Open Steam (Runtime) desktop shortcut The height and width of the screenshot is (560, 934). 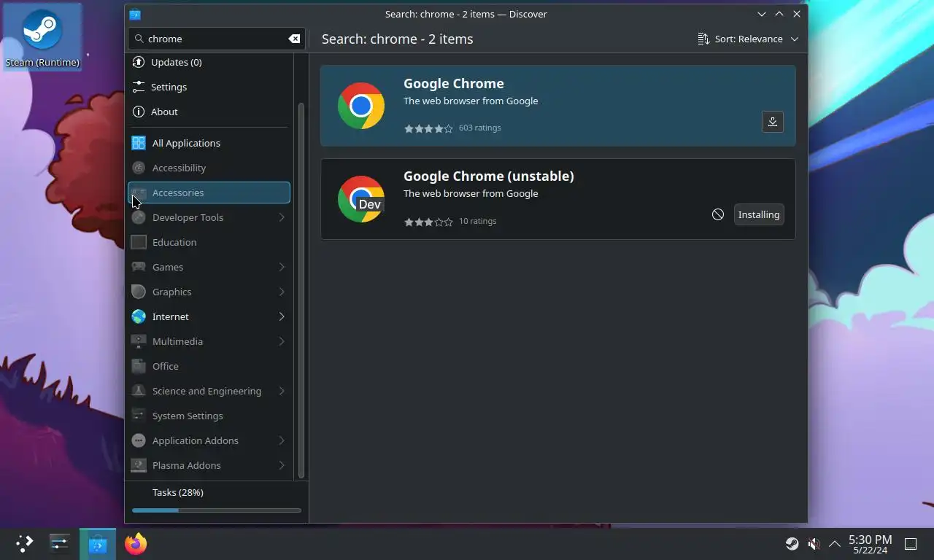42,37
